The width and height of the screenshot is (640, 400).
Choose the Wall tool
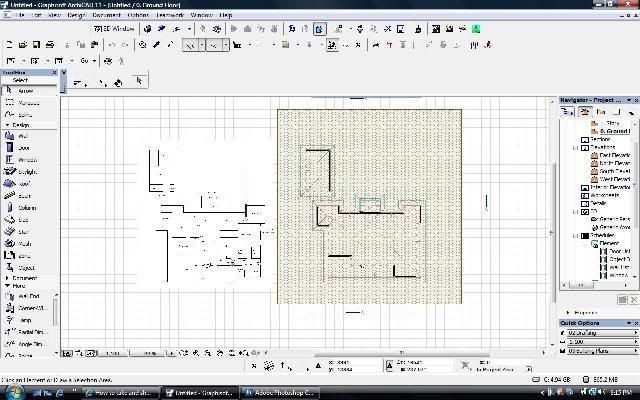click(29, 136)
